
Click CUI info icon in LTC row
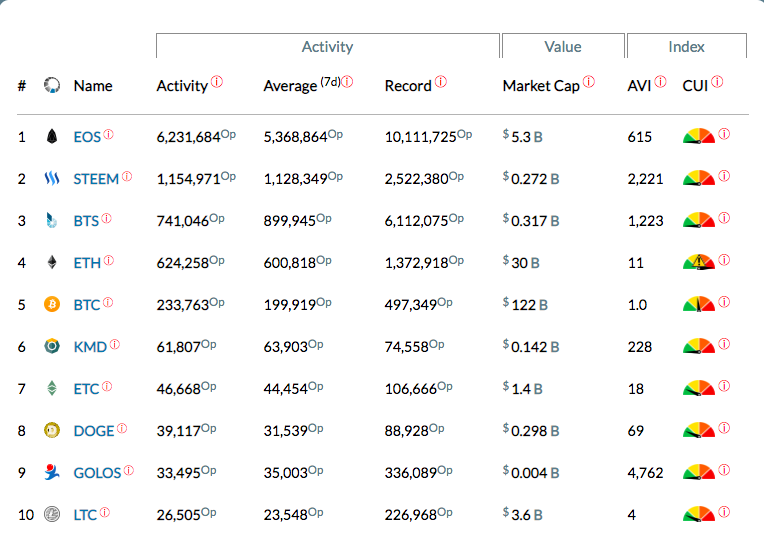pos(725,511)
